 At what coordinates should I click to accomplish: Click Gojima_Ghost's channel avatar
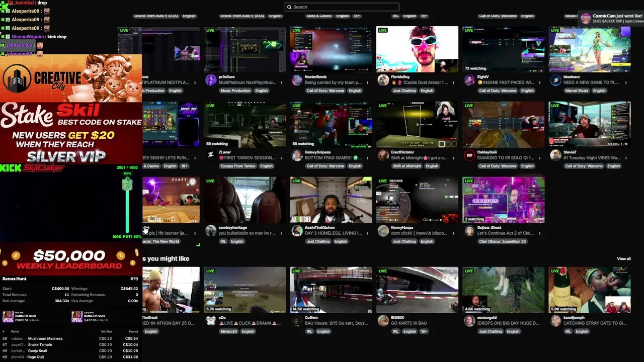[469, 231]
